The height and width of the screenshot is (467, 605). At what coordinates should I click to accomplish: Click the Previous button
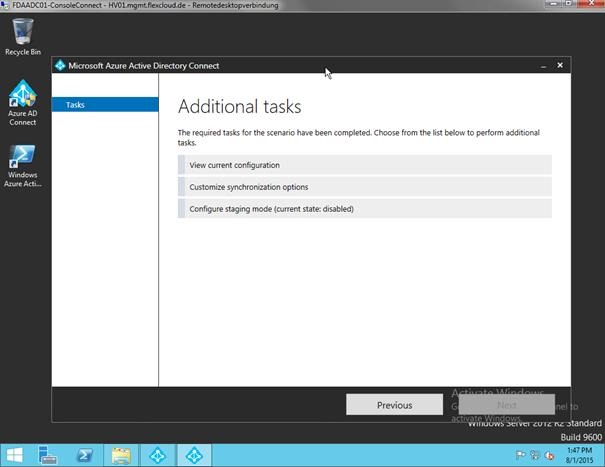tap(394, 404)
